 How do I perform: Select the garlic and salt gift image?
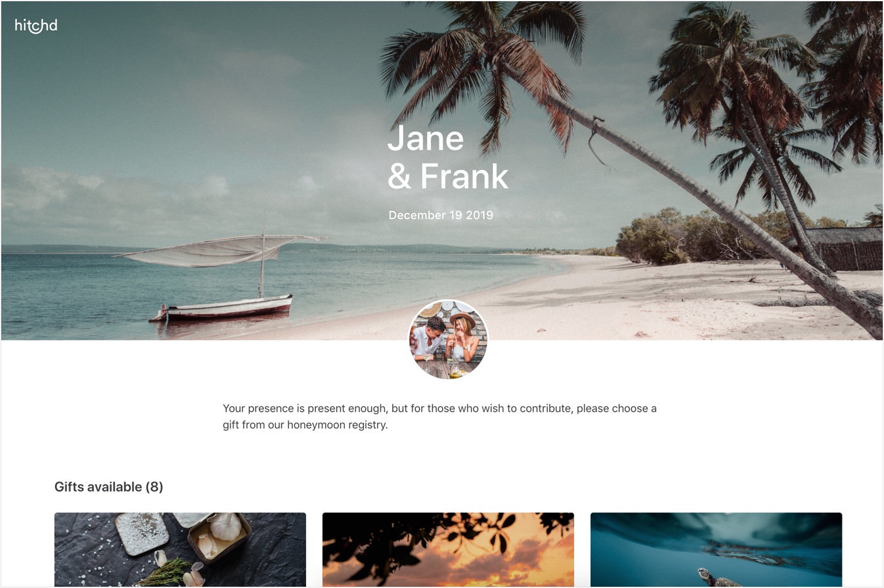[180, 550]
